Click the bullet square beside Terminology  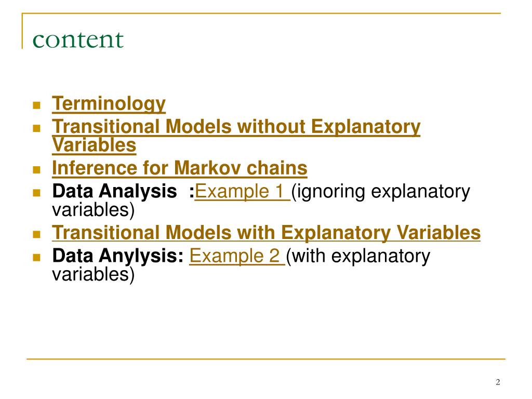tap(37, 105)
